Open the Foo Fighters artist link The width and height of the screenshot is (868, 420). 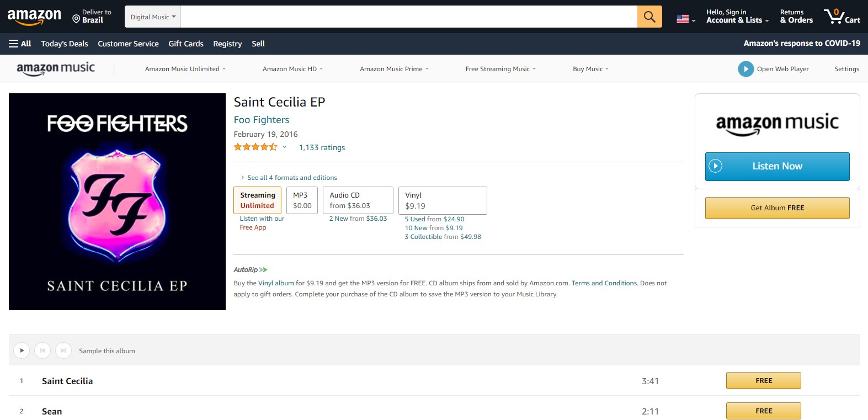[262, 120]
